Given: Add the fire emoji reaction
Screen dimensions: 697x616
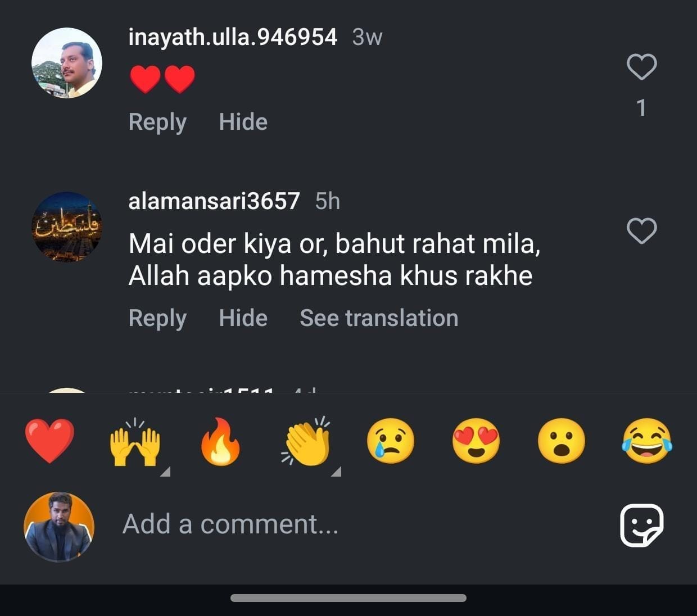Looking at the screenshot, I should [x=220, y=441].
